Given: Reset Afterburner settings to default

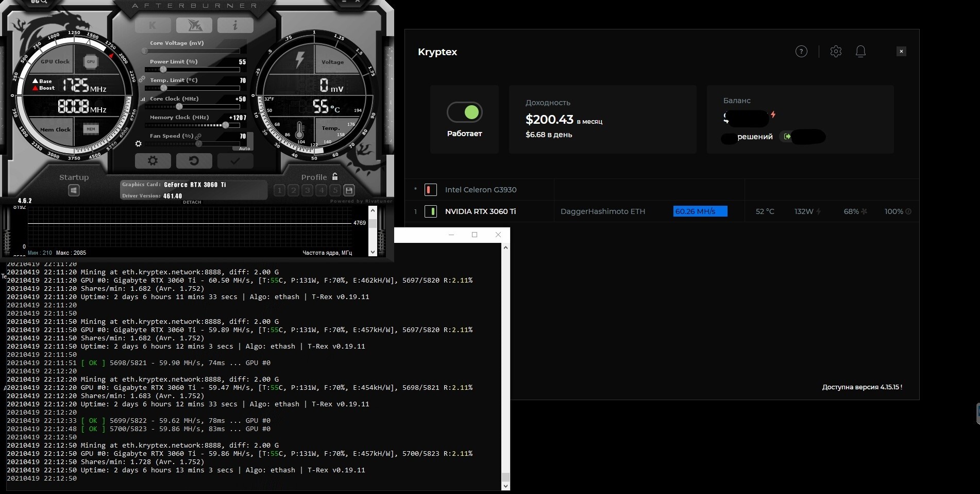Looking at the screenshot, I should [x=194, y=161].
